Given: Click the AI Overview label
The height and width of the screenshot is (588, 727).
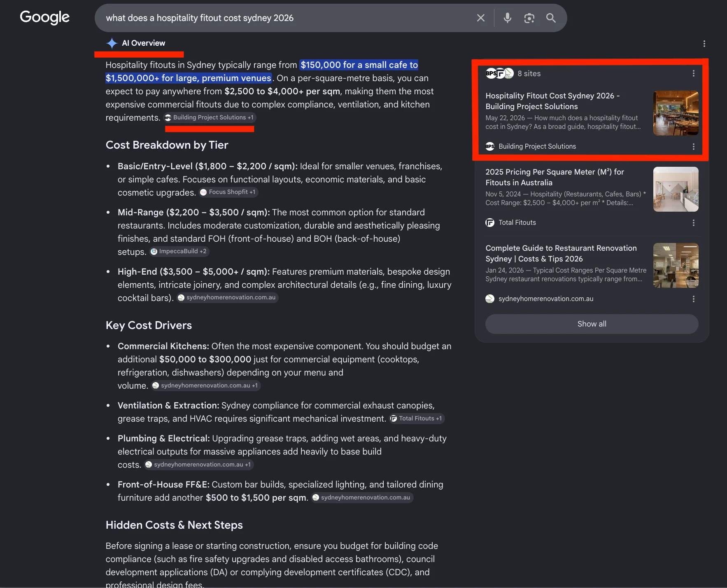Looking at the screenshot, I should [x=144, y=43].
